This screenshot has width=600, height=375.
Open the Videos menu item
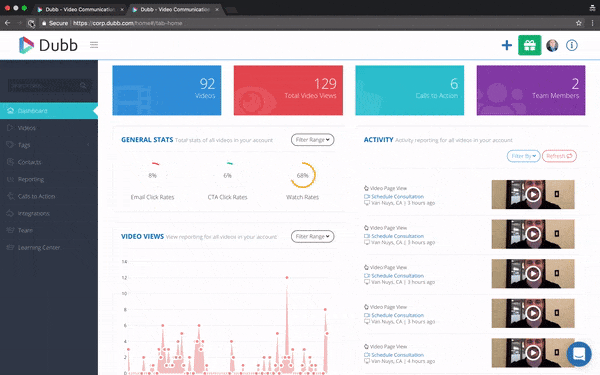pos(49,128)
